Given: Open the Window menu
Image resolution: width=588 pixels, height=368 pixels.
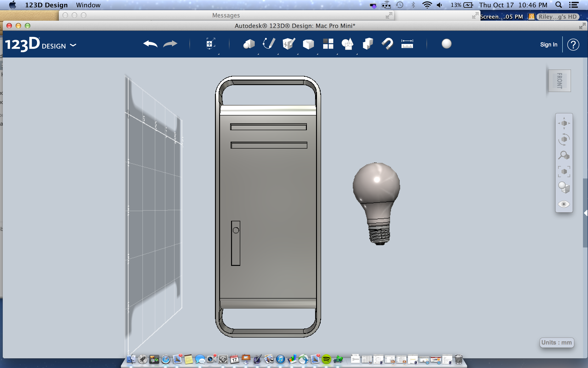Looking at the screenshot, I should pyautogui.click(x=88, y=5).
